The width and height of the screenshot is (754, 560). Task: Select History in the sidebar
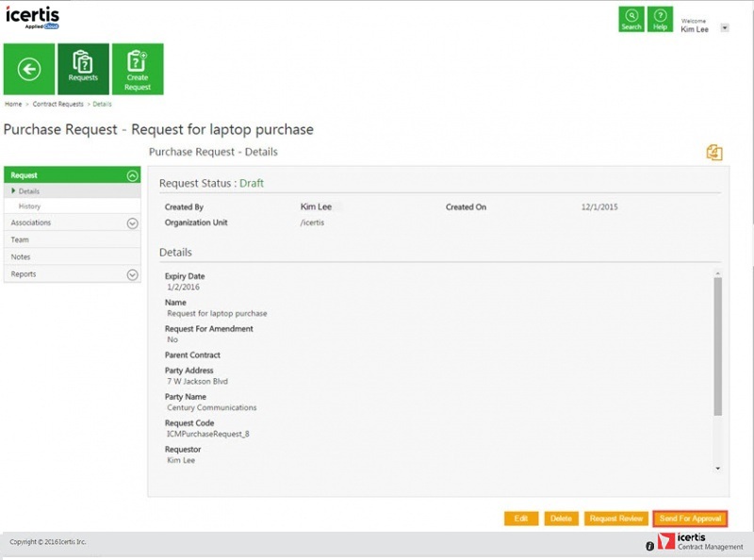click(30, 206)
